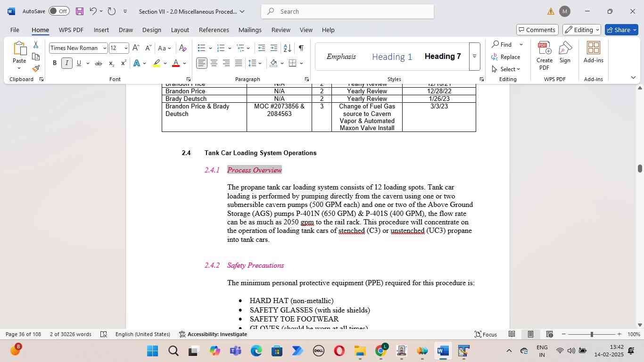
Task: Open line spacing options
Action: (x=255, y=63)
